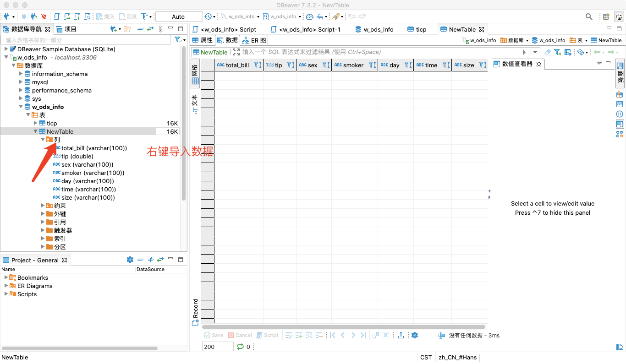Click the DBeaver perspective icon at top right
Viewport: 626px width, 364px height.
[x=619, y=16]
